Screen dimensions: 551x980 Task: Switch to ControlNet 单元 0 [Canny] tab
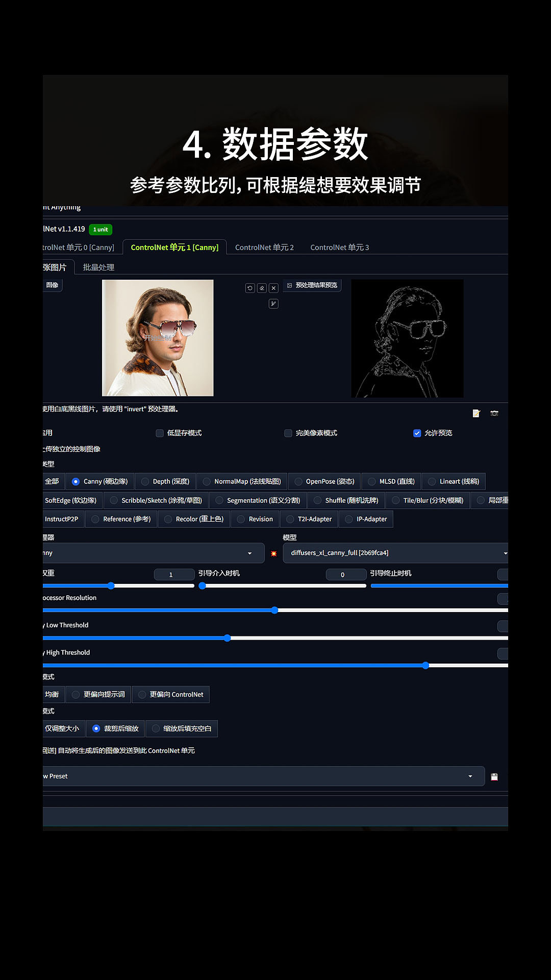coord(79,247)
